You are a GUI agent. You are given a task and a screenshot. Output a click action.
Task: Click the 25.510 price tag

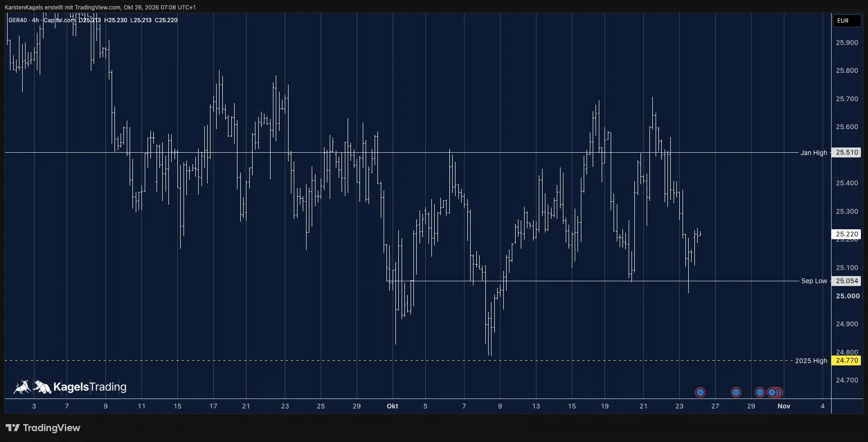pos(846,153)
